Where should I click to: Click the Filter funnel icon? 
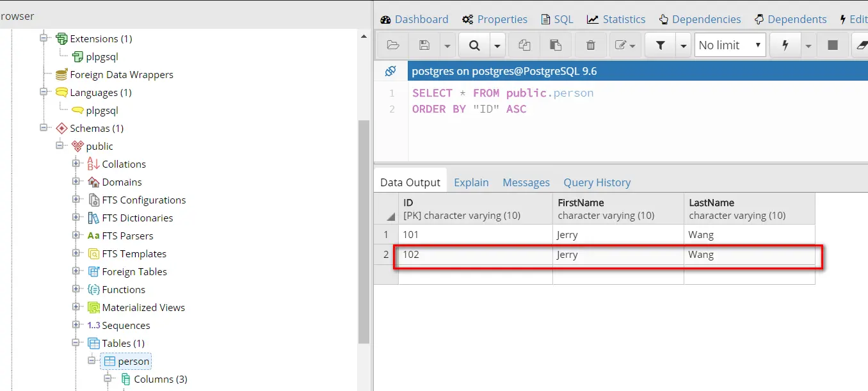(x=661, y=45)
